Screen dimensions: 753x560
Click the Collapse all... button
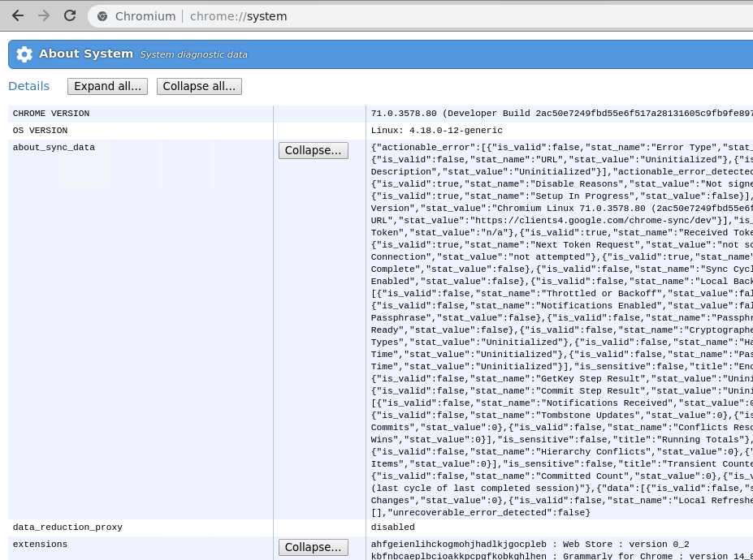[199, 86]
